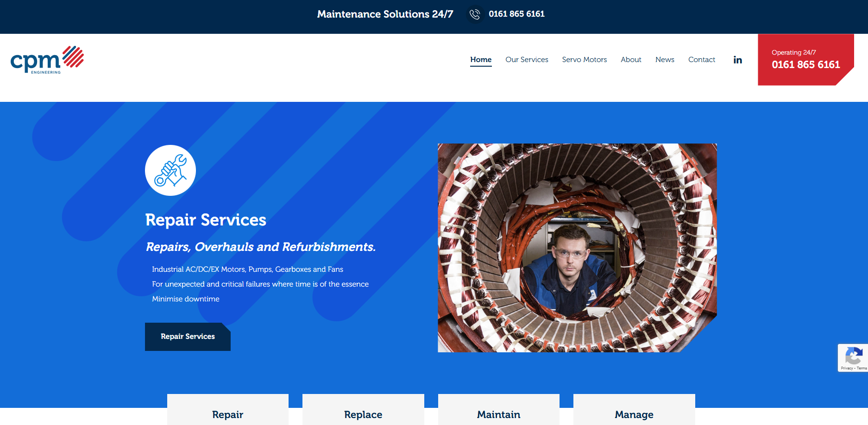The height and width of the screenshot is (425, 868).
Task: Open the LinkedIn icon link
Action: 737,60
